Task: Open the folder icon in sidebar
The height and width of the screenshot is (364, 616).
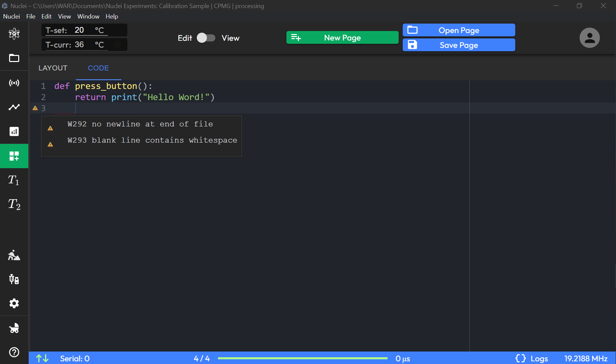Action: pyautogui.click(x=14, y=58)
